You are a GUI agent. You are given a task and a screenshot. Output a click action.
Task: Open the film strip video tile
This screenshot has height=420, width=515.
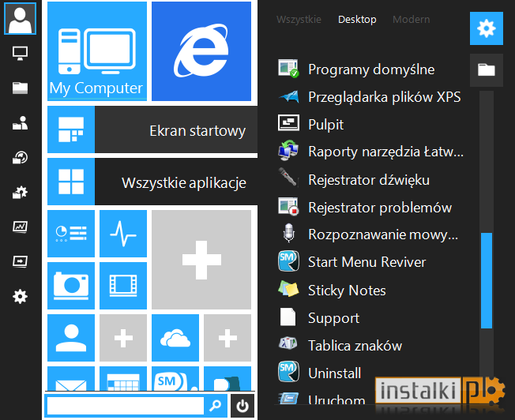[123, 286]
